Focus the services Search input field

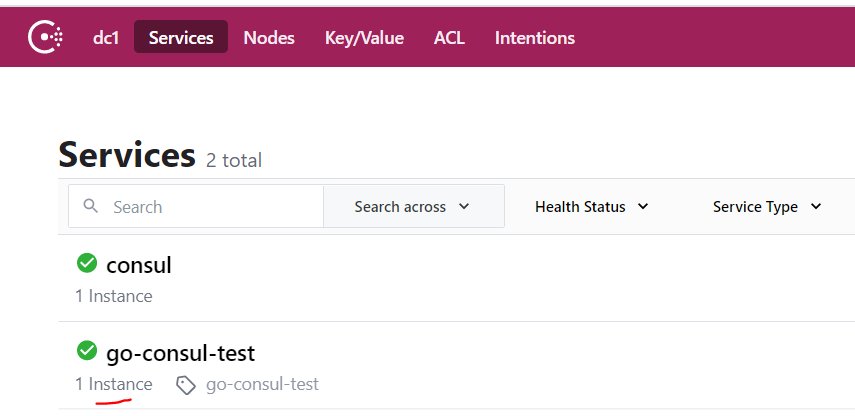click(210, 207)
